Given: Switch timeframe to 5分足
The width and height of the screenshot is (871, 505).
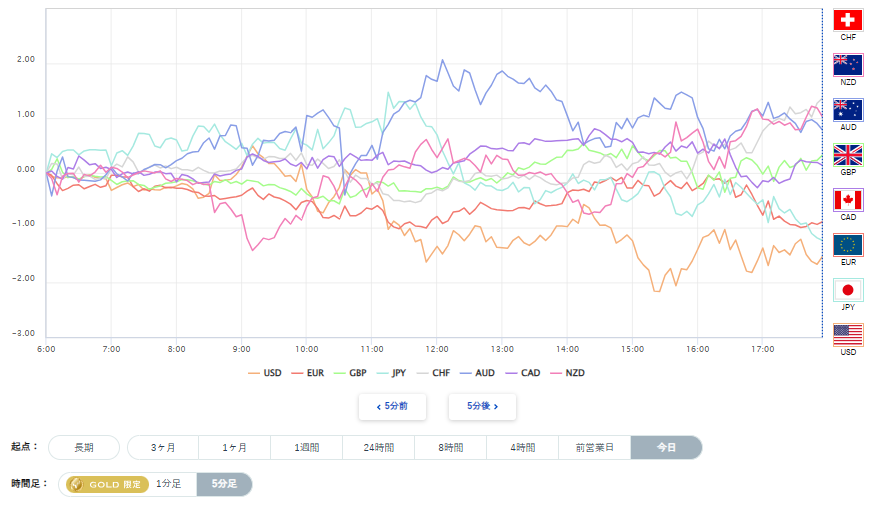Looking at the screenshot, I should 224,484.
